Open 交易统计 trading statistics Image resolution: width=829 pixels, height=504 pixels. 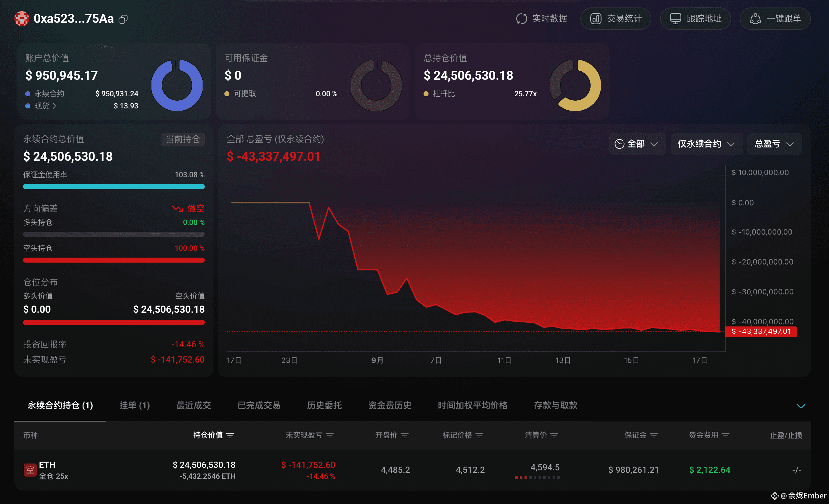(x=615, y=18)
